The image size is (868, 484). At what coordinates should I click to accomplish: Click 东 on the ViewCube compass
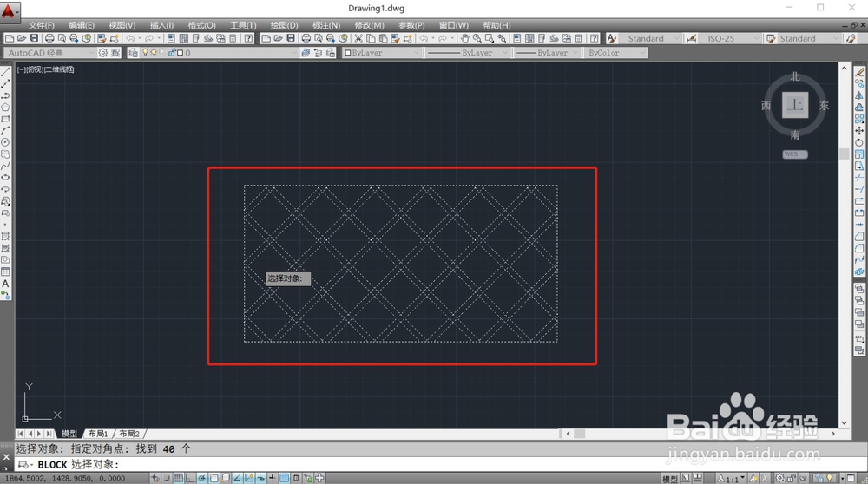[x=825, y=106]
